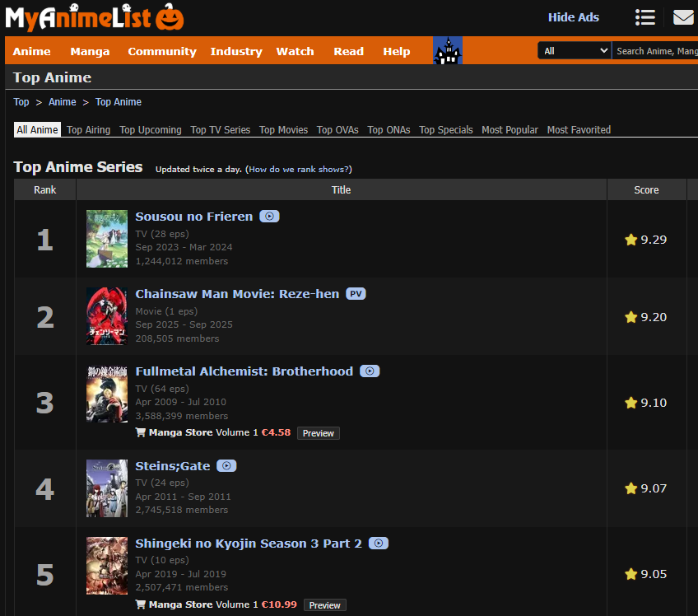
Task: Click cart icon in Shingeki no Kyojin Manga Store row
Action: tap(140, 604)
